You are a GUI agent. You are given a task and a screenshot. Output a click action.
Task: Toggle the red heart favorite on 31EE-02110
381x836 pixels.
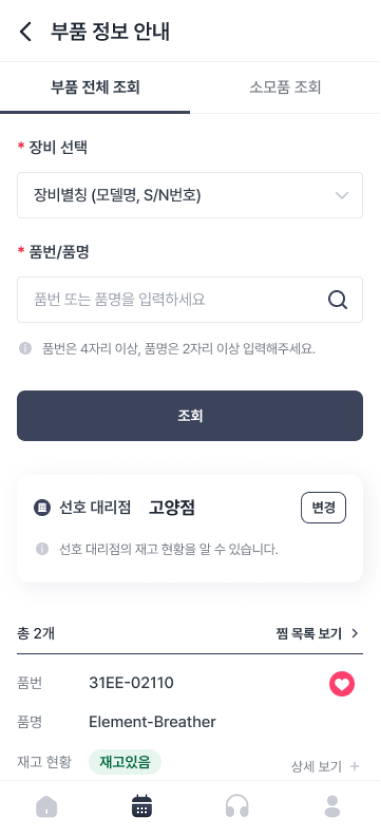tap(342, 684)
